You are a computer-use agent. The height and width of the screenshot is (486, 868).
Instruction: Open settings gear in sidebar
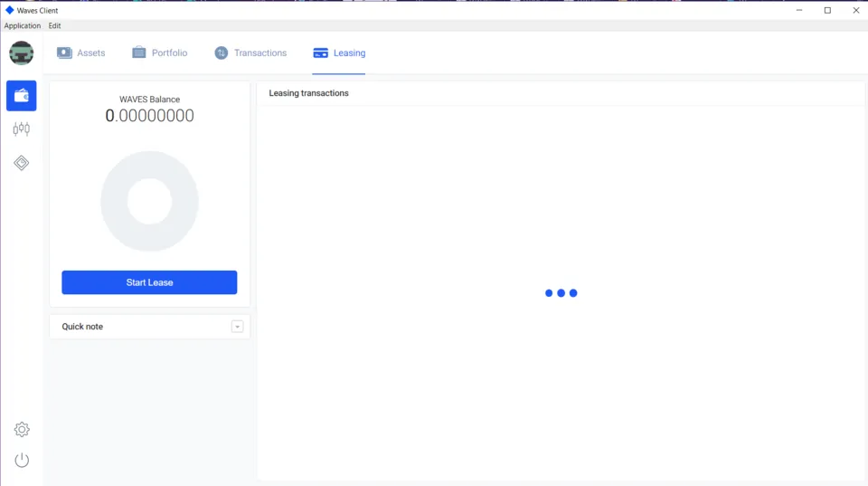coord(22,430)
